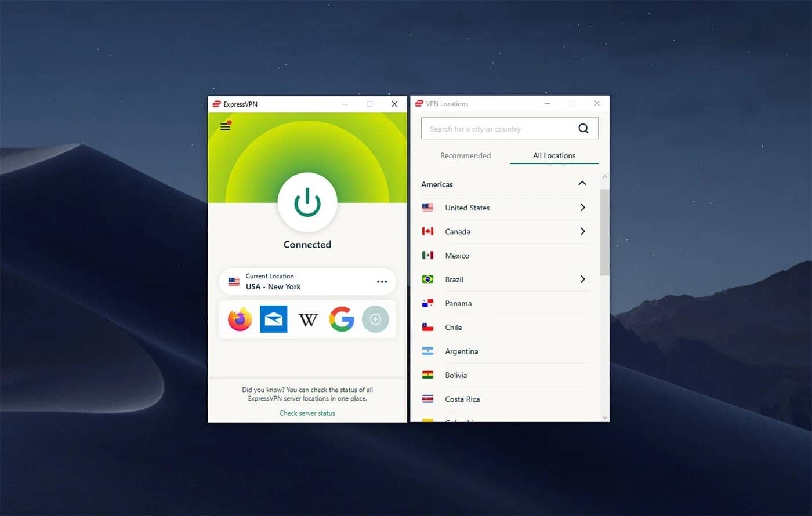Screen dimensions: 812x516
Task: Close the ExpressVPN main window
Action: point(394,104)
